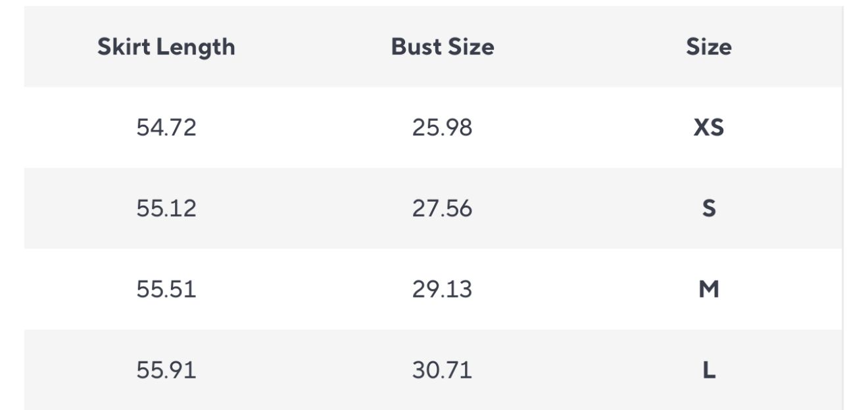Click the 27.56 bust size value
The height and width of the screenshot is (410, 868).
click(x=443, y=208)
